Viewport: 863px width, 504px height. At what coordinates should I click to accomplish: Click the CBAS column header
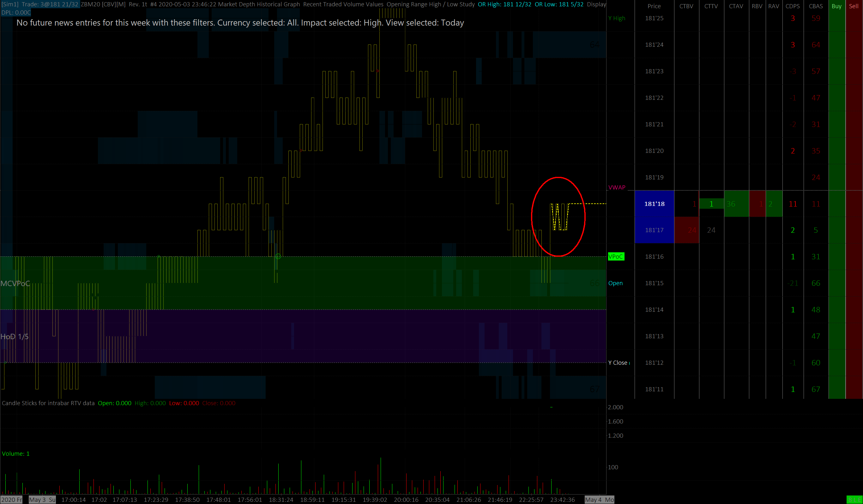(816, 6)
